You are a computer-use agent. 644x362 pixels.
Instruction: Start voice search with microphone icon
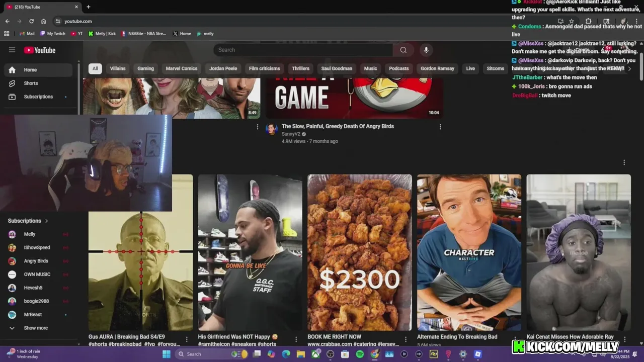(x=426, y=50)
